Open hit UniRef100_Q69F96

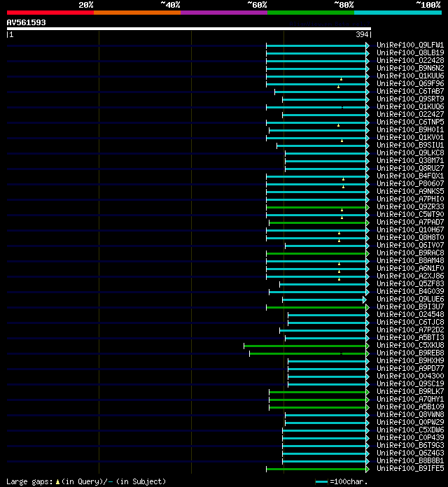pyautogui.click(x=410, y=84)
